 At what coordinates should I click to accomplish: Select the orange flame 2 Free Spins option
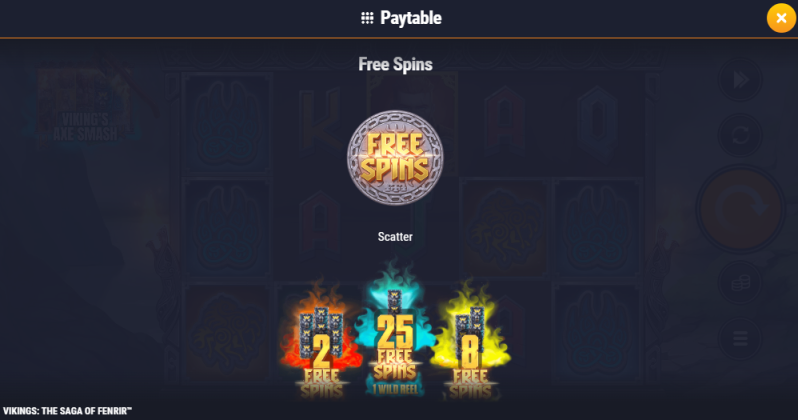click(x=321, y=341)
